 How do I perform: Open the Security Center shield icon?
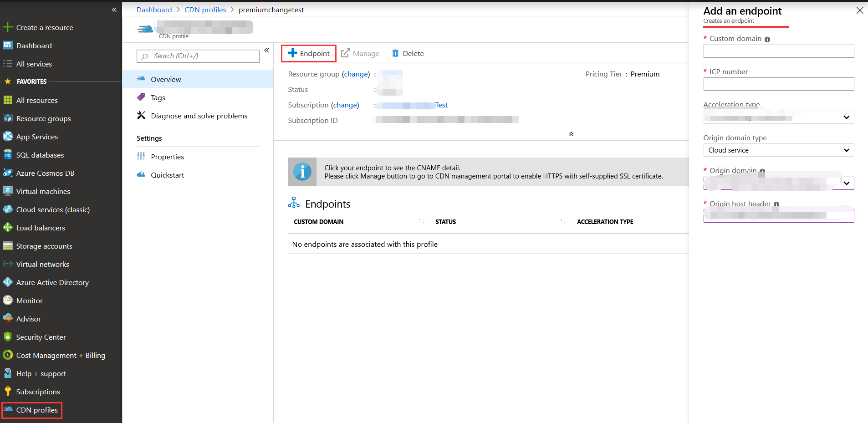click(x=8, y=337)
